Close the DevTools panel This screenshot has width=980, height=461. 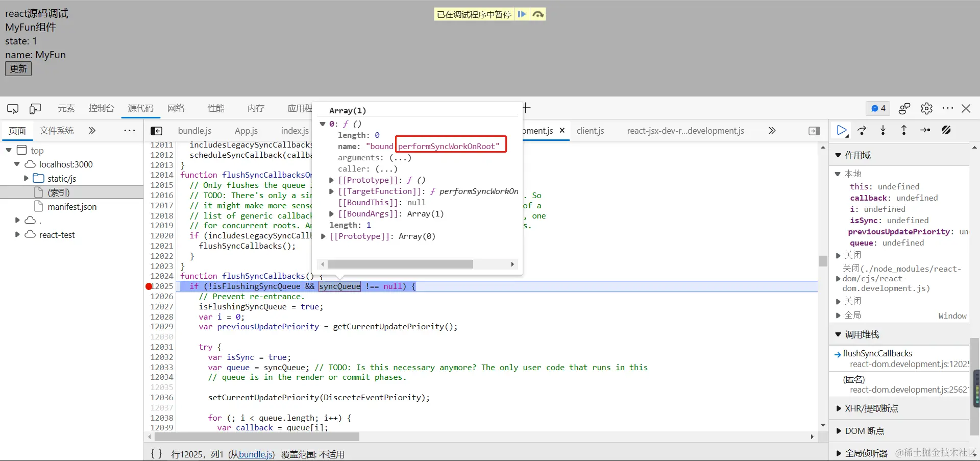(x=966, y=108)
